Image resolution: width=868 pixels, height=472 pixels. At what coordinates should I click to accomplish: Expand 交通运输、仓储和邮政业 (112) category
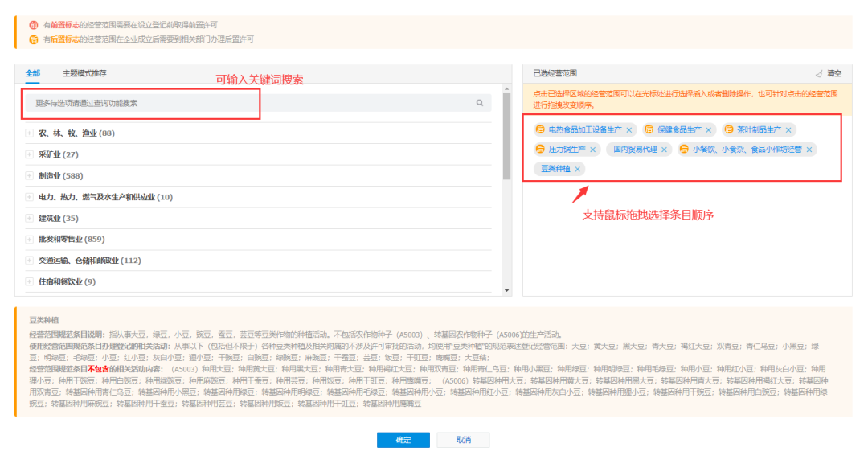(x=30, y=261)
